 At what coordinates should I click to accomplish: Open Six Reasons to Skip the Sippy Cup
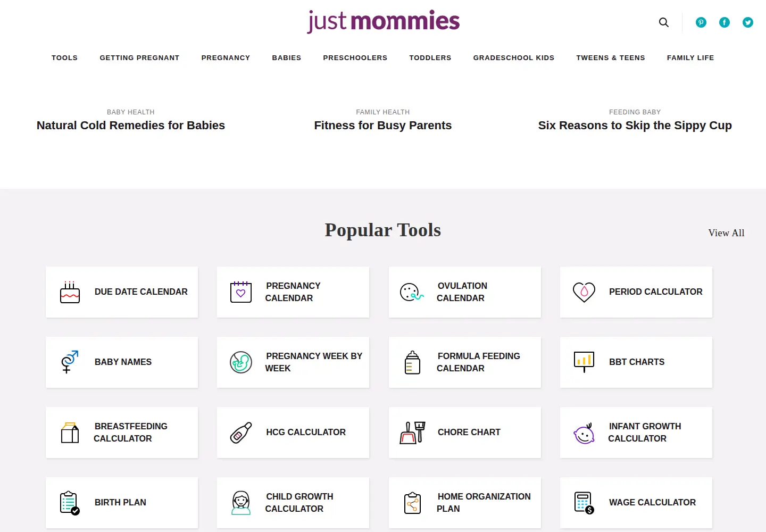tap(635, 126)
